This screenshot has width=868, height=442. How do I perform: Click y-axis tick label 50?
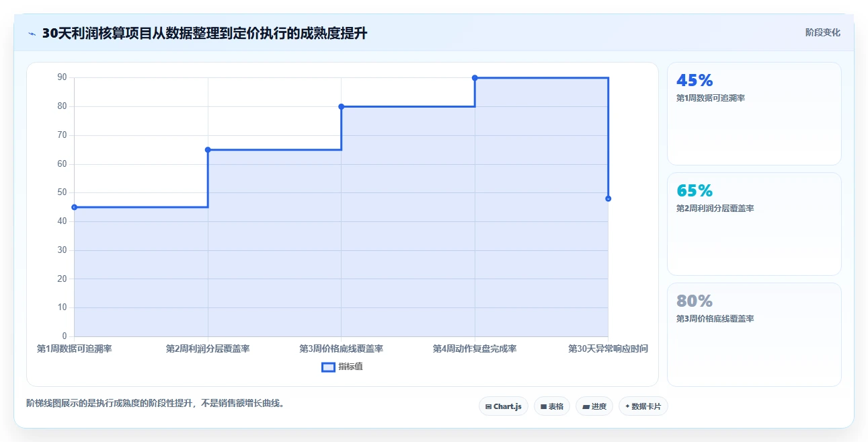(x=62, y=192)
